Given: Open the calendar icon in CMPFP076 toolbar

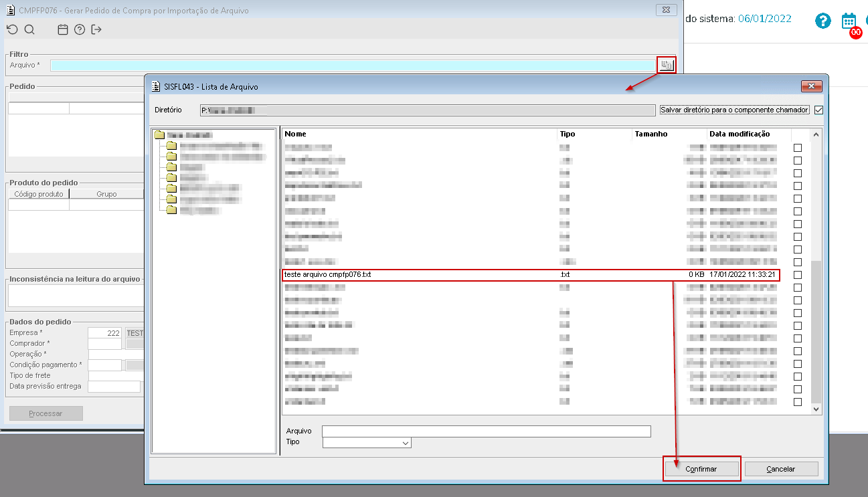Looking at the screenshot, I should pos(63,29).
